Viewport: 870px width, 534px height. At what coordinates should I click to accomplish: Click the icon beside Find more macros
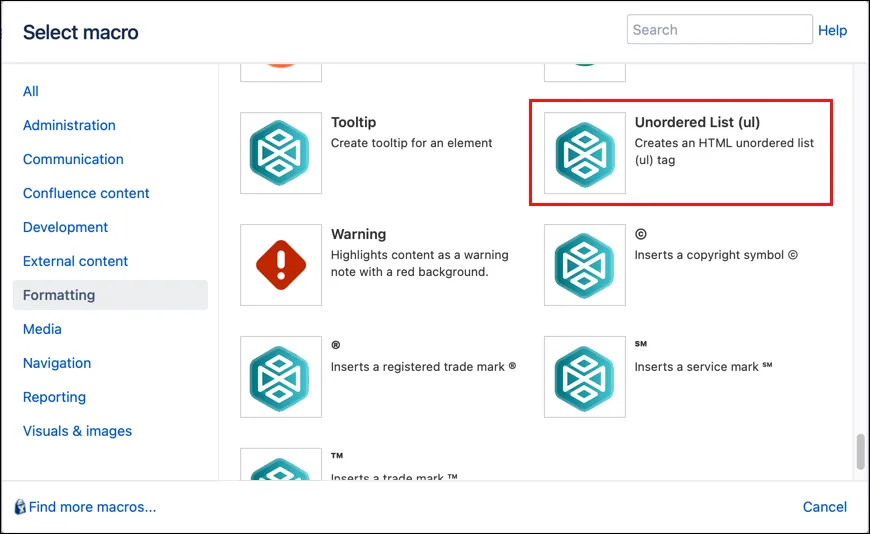(20, 507)
